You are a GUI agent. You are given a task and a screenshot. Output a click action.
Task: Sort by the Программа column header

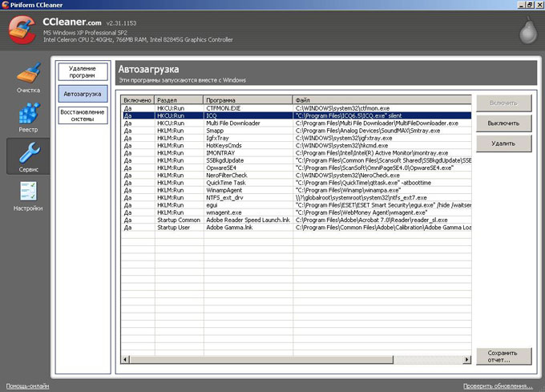pyautogui.click(x=248, y=100)
